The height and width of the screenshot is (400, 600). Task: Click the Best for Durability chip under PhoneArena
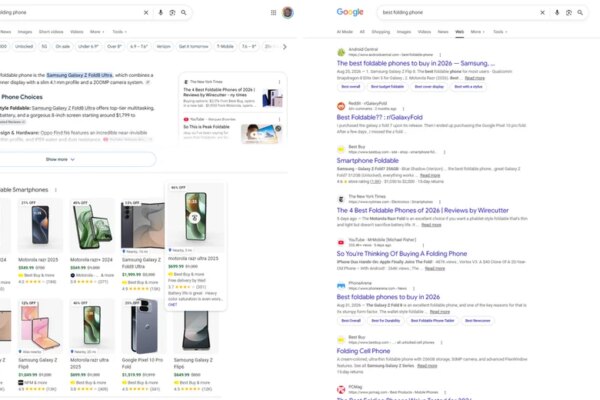[x=386, y=321]
